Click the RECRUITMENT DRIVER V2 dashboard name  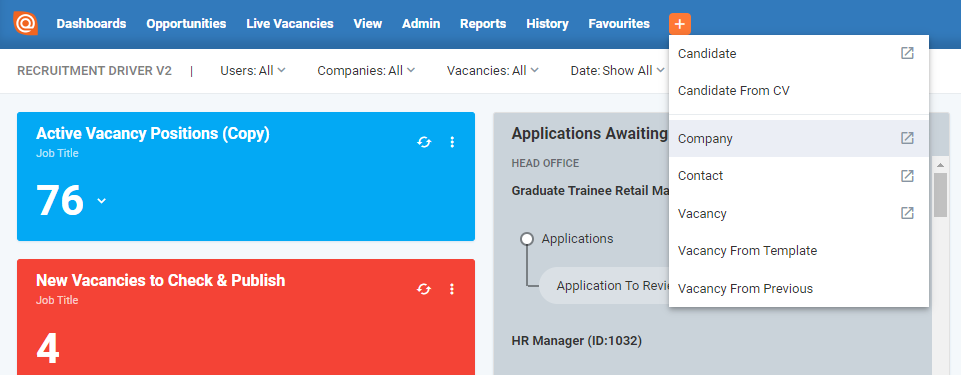[94, 70]
